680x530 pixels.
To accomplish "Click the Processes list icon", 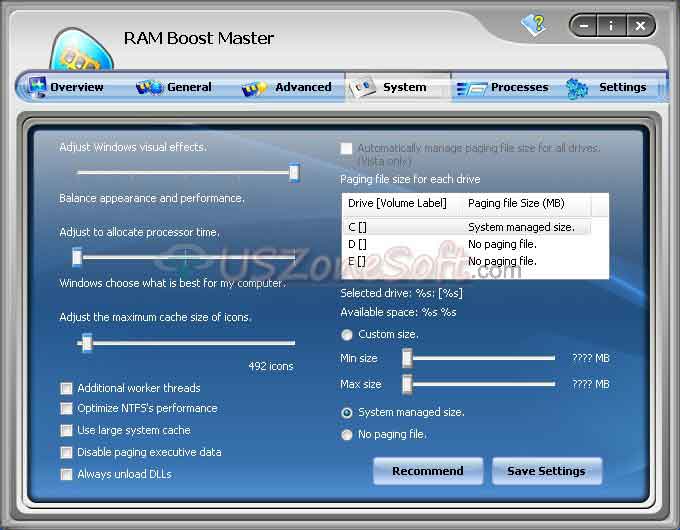I will pyautogui.click(x=471, y=88).
